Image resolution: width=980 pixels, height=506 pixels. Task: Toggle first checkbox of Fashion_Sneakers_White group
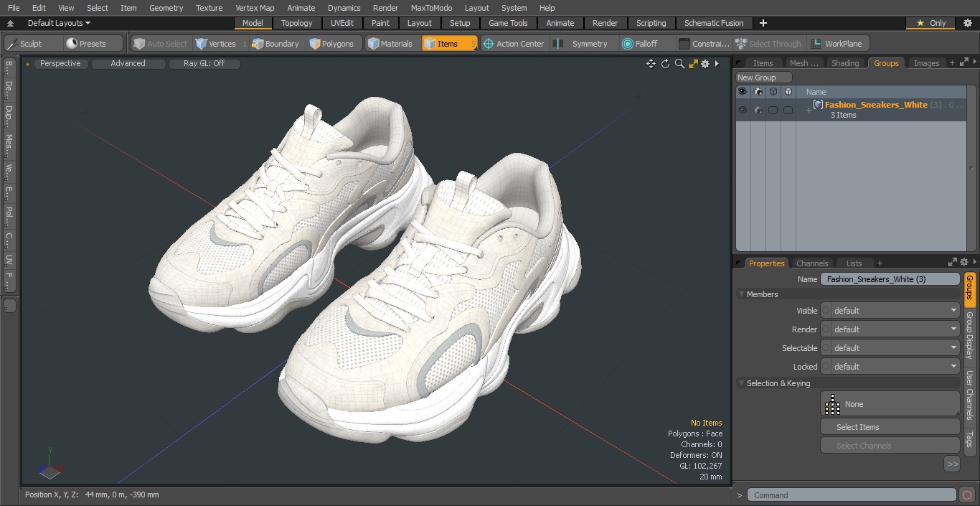click(x=773, y=111)
